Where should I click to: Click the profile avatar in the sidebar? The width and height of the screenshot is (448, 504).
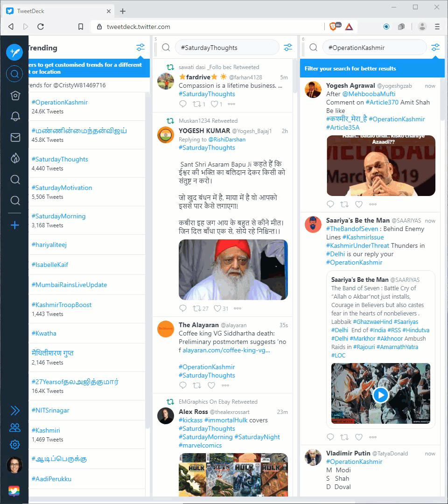pos(14,465)
